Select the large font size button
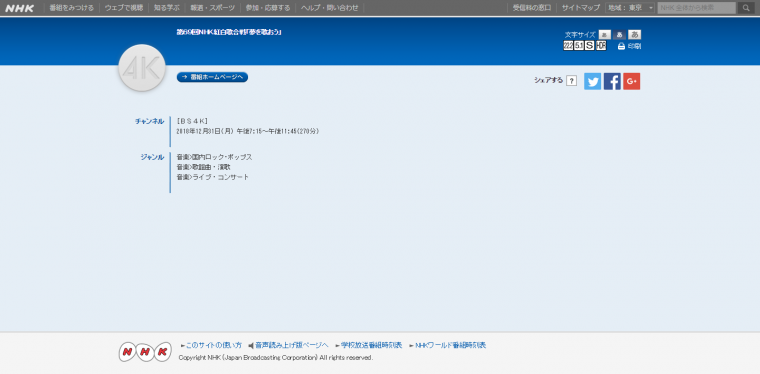 pyautogui.click(x=634, y=34)
